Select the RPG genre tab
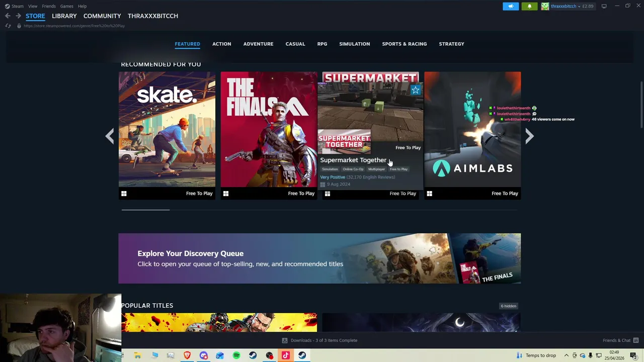644x362 pixels. (x=322, y=44)
